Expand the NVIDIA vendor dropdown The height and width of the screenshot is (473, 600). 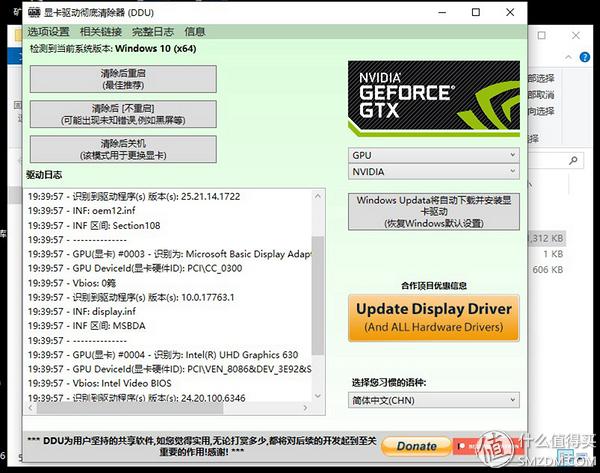434,172
